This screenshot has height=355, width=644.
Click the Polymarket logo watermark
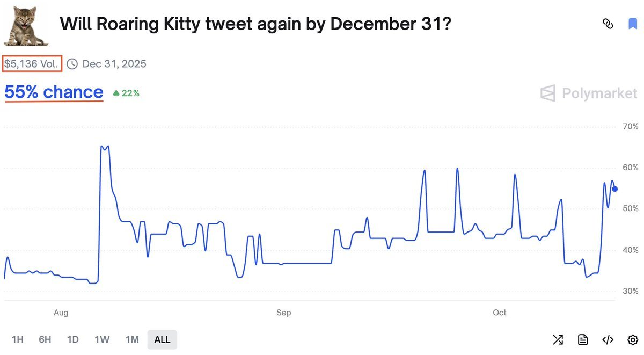(589, 93)
